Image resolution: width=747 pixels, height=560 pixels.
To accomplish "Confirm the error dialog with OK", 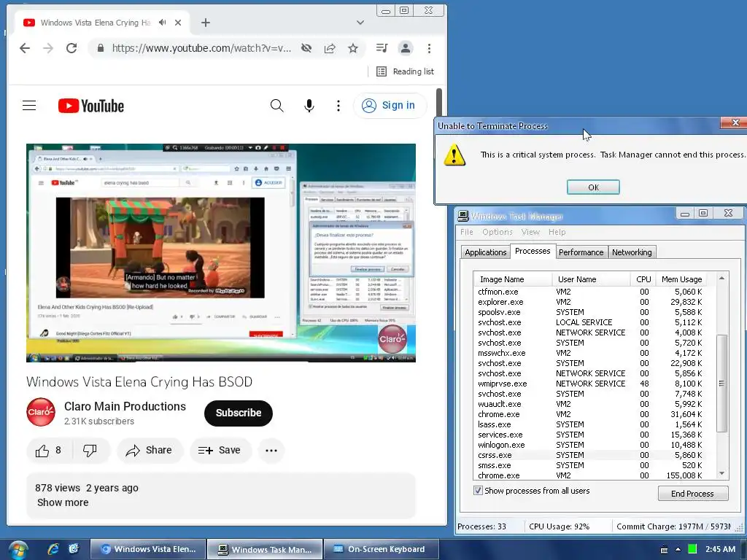I will coord(593,187).
